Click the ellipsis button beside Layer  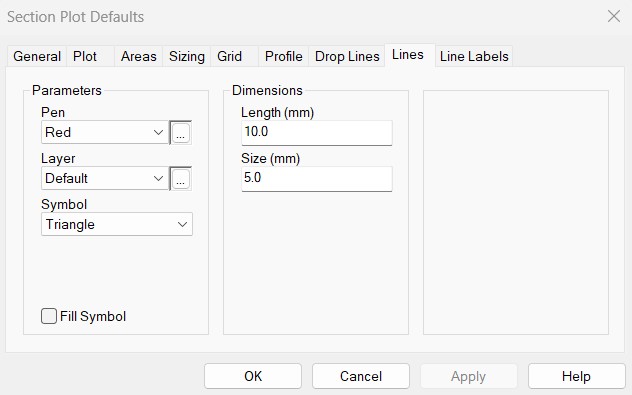tap(181, 179)
